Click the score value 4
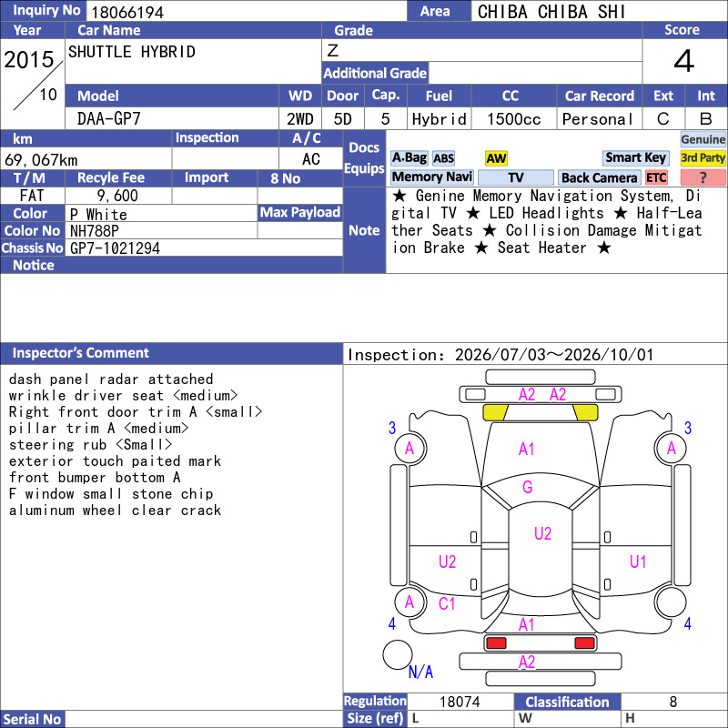This screenshot has height=728, width=728. (684, 61)
